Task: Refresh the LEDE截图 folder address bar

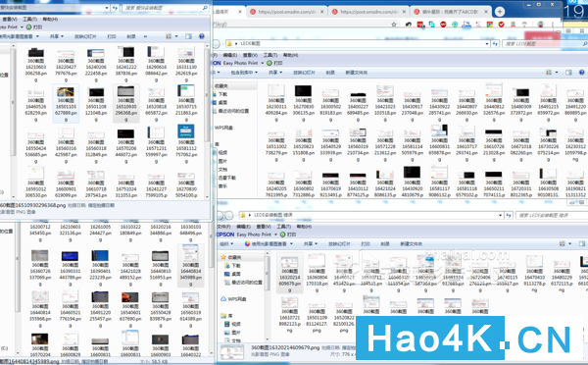Action: coord(495,44)
